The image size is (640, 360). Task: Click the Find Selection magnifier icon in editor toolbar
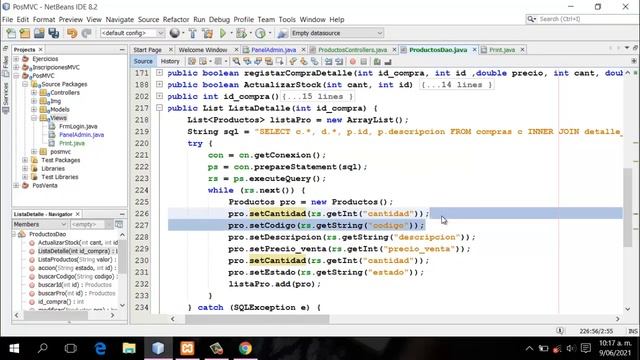236,61
